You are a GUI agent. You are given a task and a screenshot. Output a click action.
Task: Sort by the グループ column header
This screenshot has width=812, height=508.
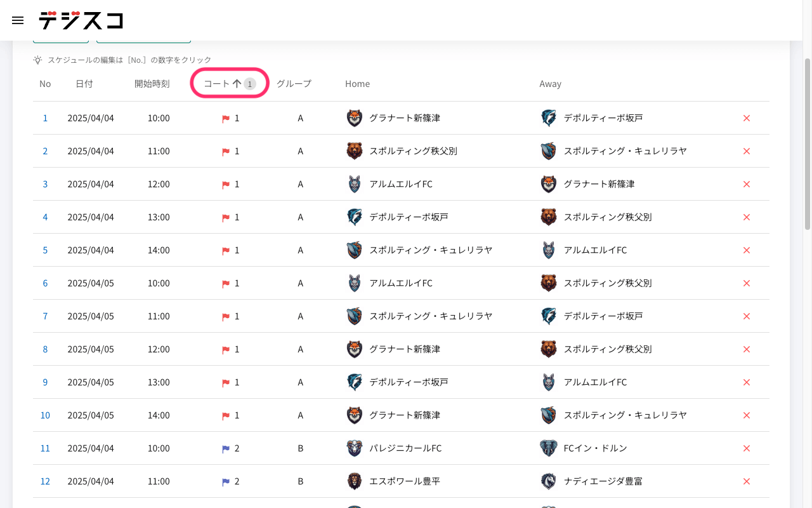click(x=294, y=84)
